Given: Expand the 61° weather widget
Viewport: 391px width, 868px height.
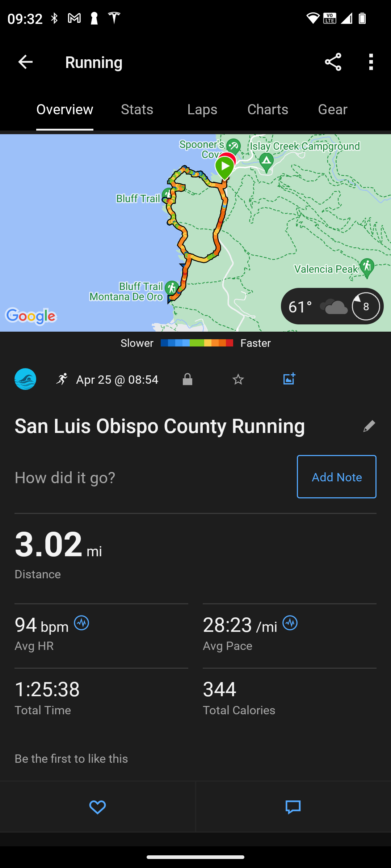Looking at the screenshot, I should 332,306.
